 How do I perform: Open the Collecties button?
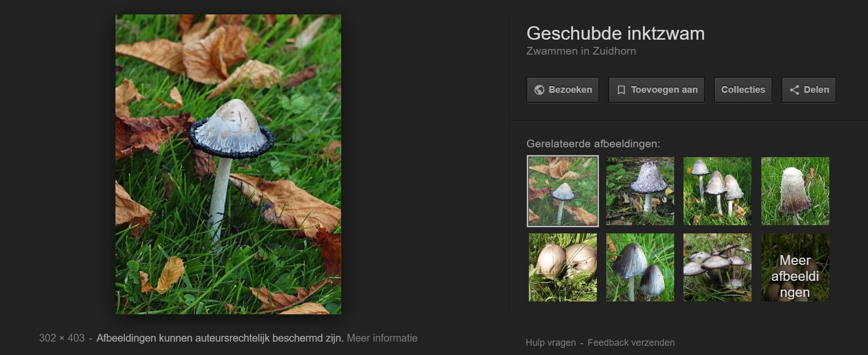pos(743,90)
